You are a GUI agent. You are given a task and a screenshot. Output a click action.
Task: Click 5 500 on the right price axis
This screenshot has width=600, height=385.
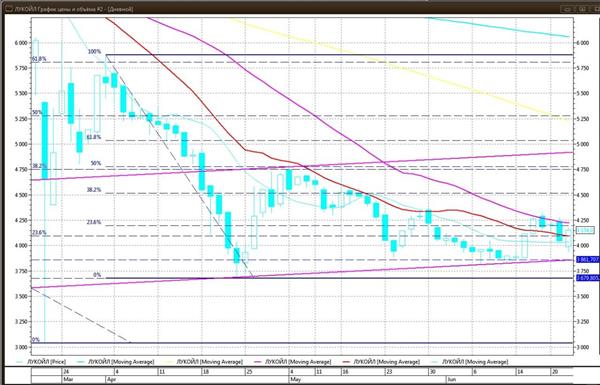point(583,93)
